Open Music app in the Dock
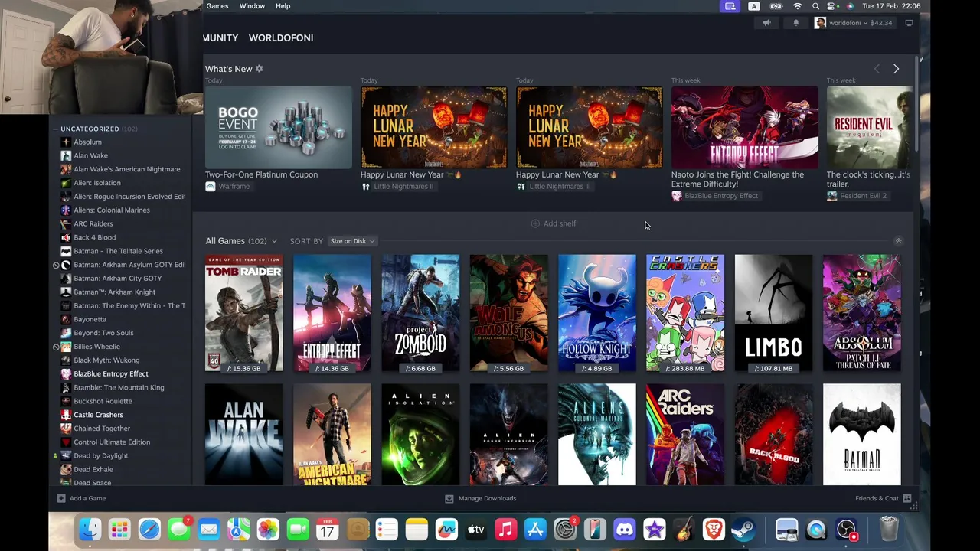This screenshot has width=980, height=551. tap(505, 530)
